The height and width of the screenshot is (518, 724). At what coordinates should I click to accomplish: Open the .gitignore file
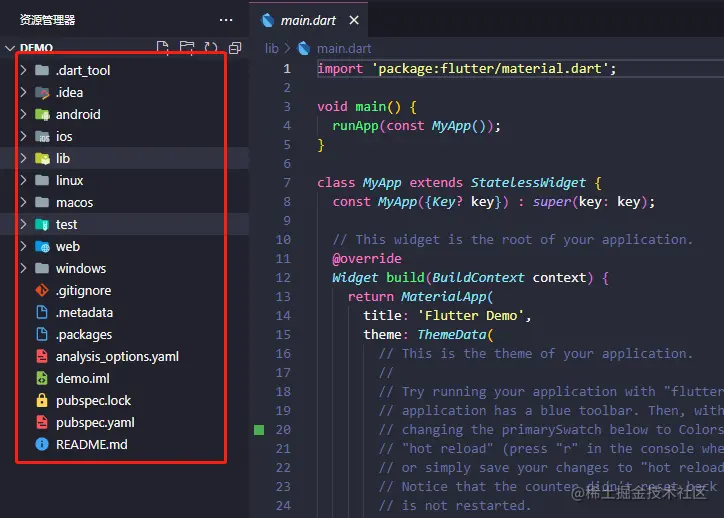[84, 290]
